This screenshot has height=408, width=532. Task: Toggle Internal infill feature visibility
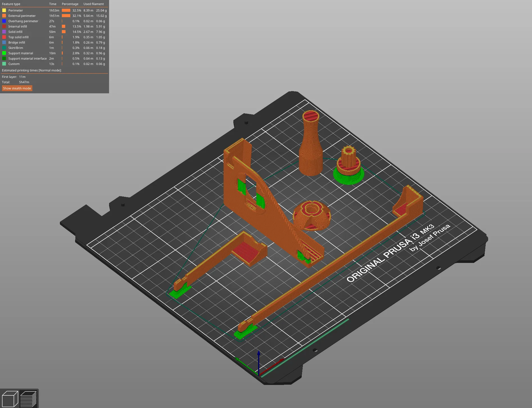(x=17, y=26)
